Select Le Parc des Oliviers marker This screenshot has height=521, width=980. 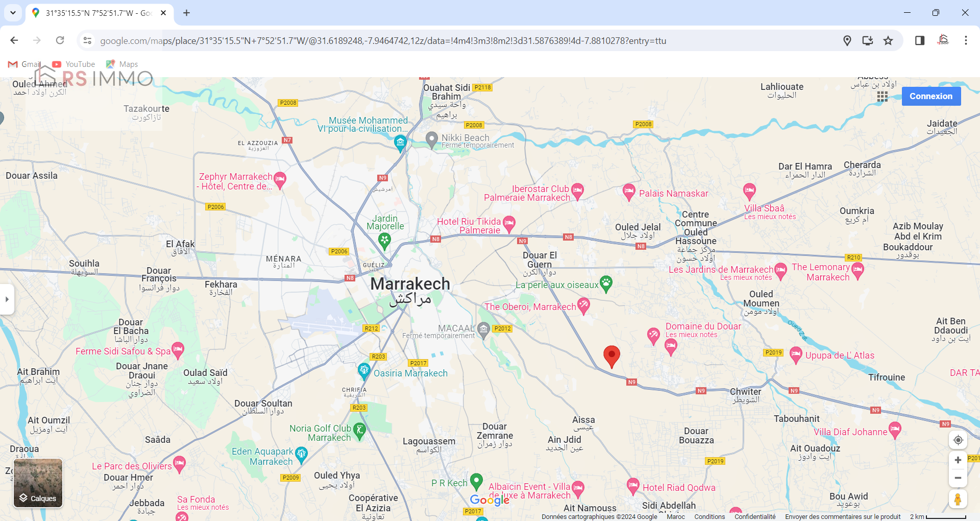179,464
